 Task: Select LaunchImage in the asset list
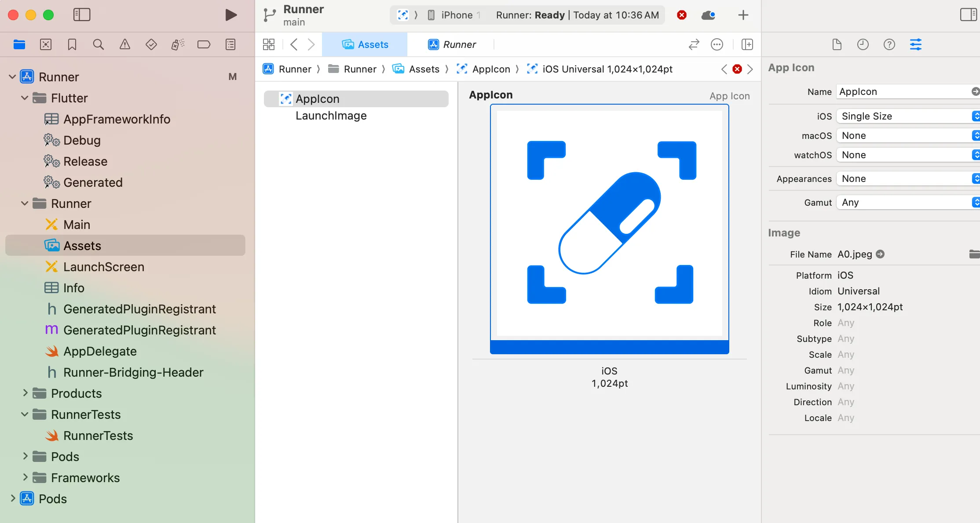pyautogui.click(x=331, y=116)
